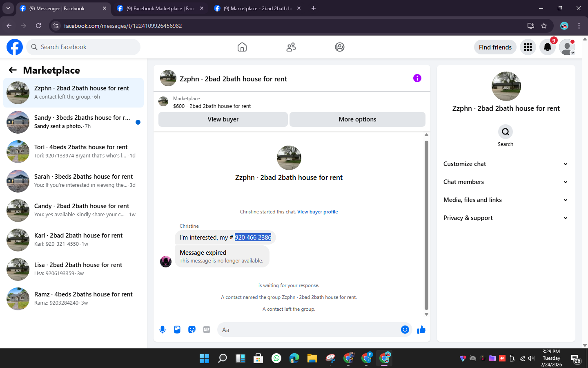Open a new browser tab
This screenshot has width=588, height=368.
(x=314, y=8)
